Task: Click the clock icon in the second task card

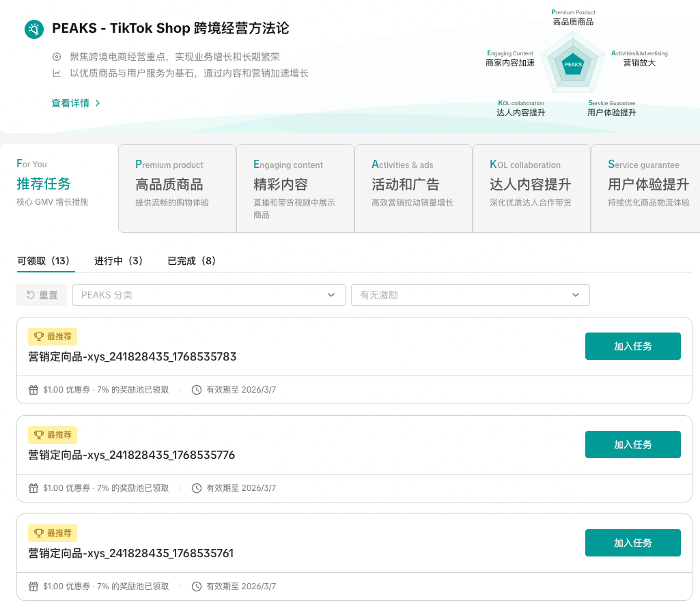Action: (197, 488)
